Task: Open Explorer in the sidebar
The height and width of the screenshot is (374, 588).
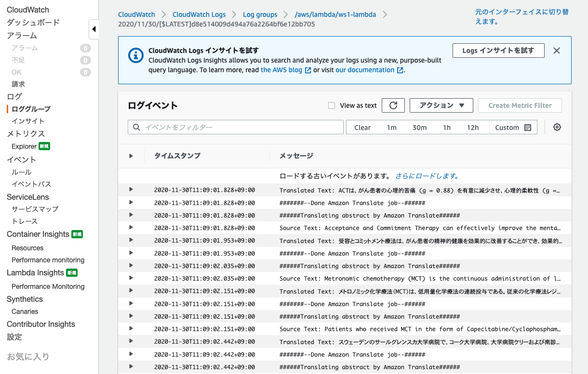Action: (x=24, y=146)
